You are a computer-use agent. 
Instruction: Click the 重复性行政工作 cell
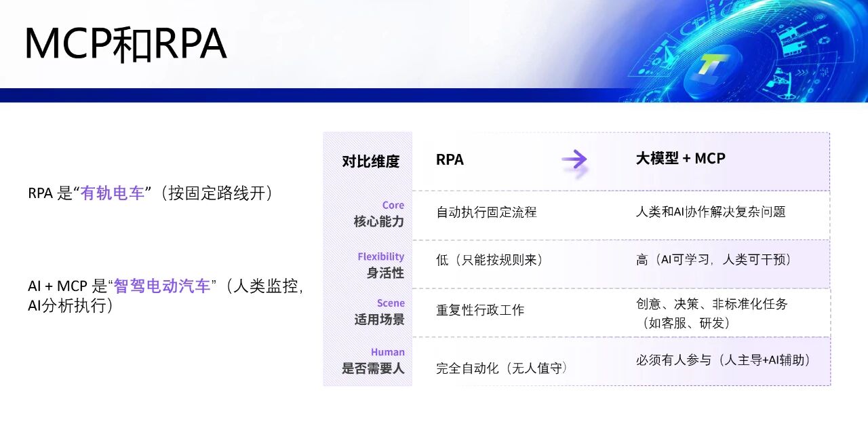480,310
